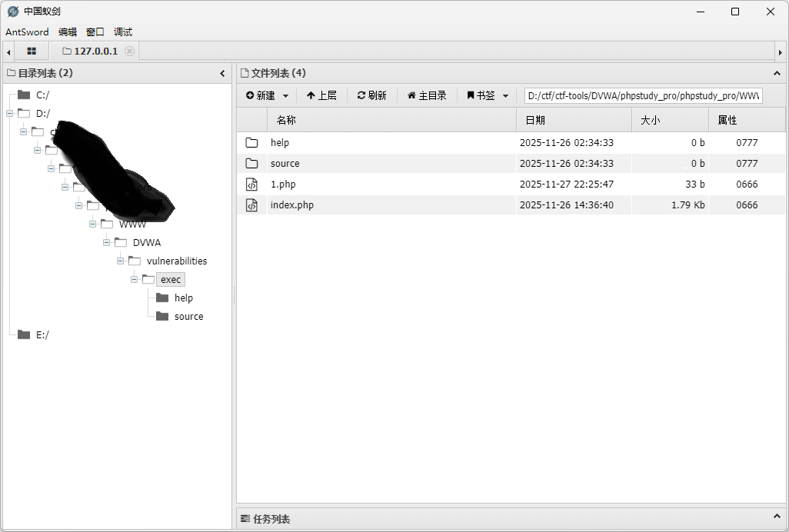Collapse the exec tree node
Viewport: 789px width, 532px height.
135,279
